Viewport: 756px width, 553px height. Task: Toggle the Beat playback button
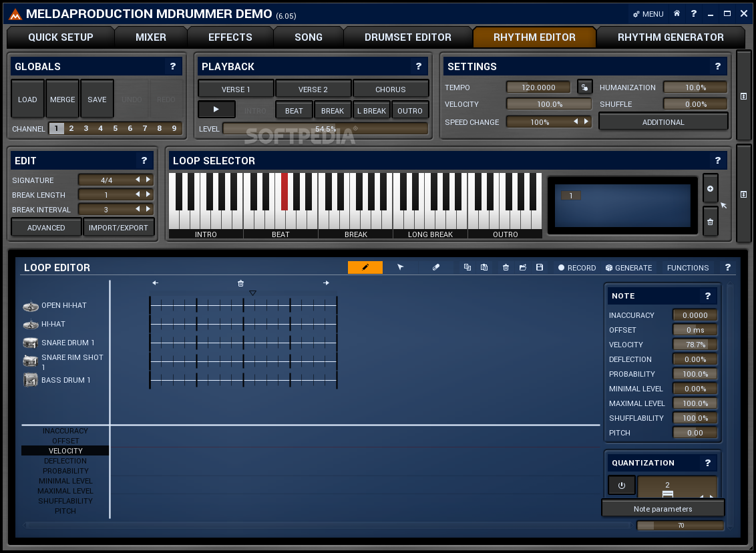click(x=294, y=110)
